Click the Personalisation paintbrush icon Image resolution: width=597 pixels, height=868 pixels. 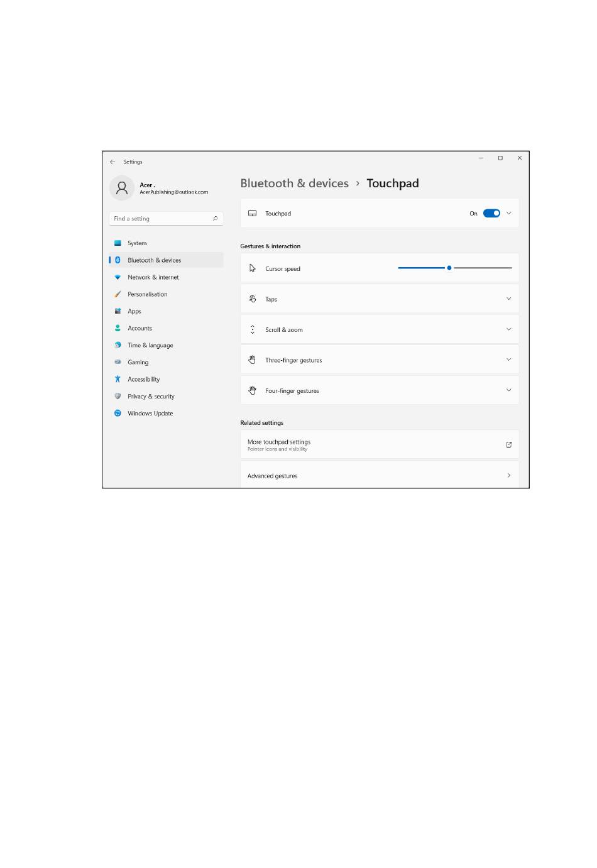click(118, 294)
